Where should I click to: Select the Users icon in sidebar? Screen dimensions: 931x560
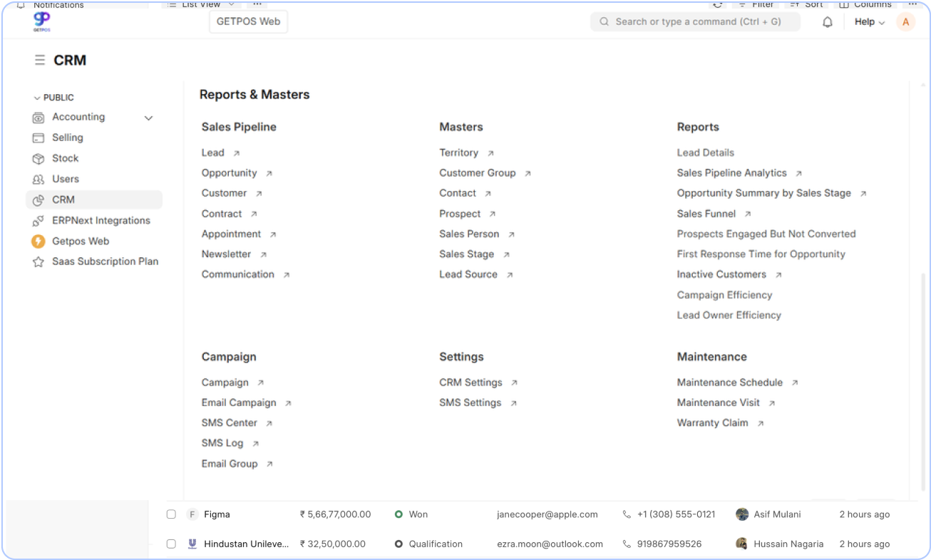(x=38, y=180)
